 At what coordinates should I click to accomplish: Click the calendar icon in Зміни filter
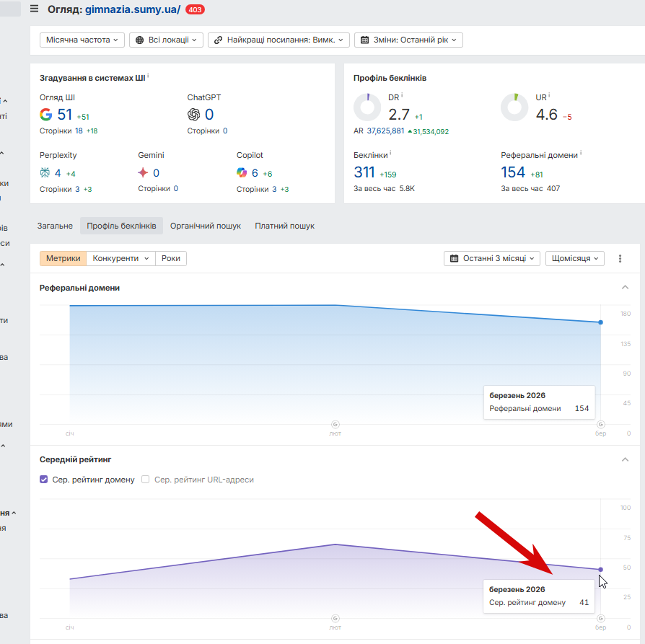tap(364, 40)
